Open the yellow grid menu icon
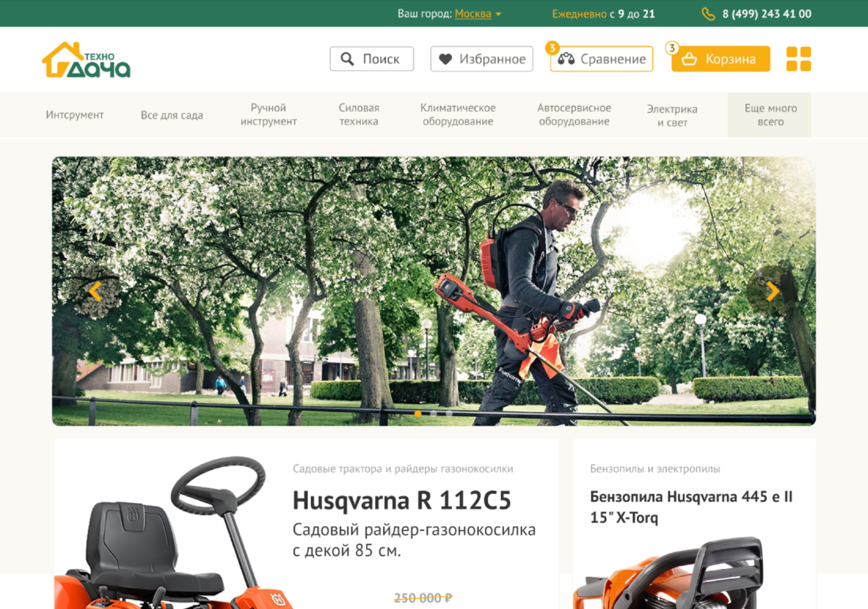This screenshot has width=868, height=609. [798, 59]
